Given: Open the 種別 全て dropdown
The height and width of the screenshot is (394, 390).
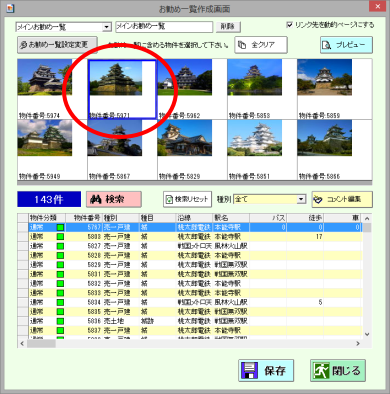Looking at the screenshot, I should tap(301, 199).
